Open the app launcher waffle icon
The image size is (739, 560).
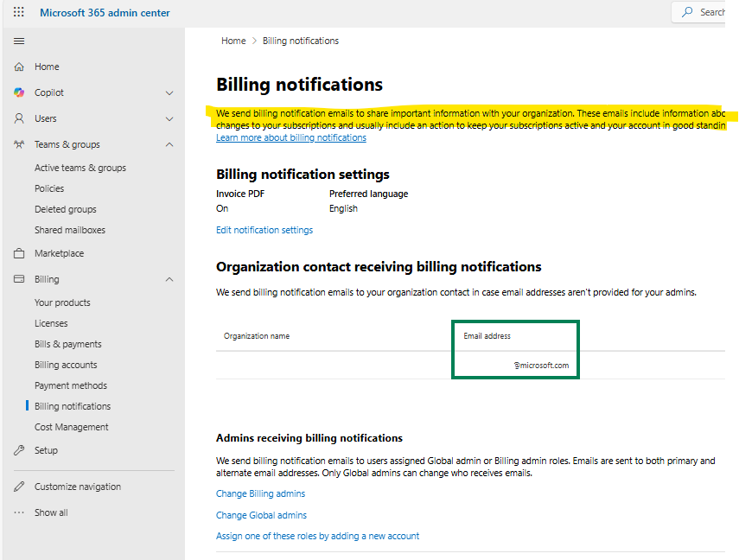tap(19, 12)
